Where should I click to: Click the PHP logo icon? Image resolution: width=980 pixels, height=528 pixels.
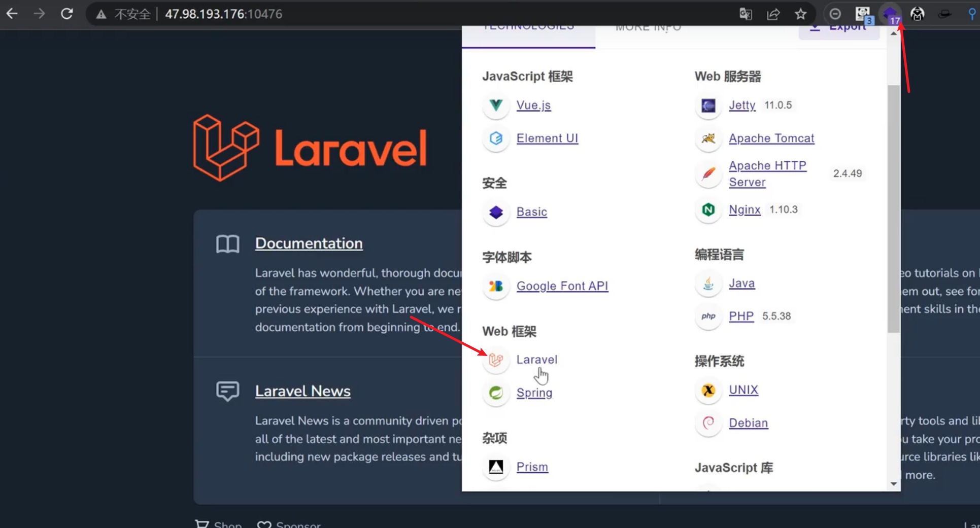pyautogui.click(x=708, y=316)
